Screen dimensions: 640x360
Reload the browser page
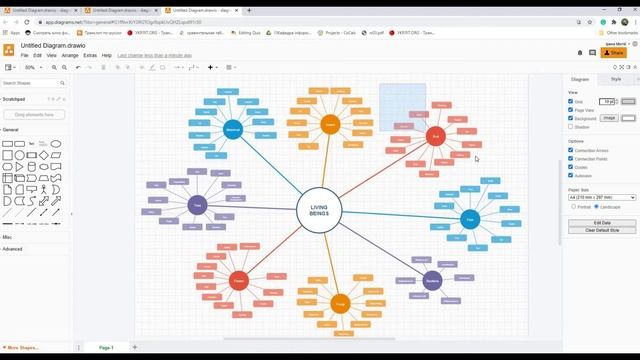click(27, 22)
